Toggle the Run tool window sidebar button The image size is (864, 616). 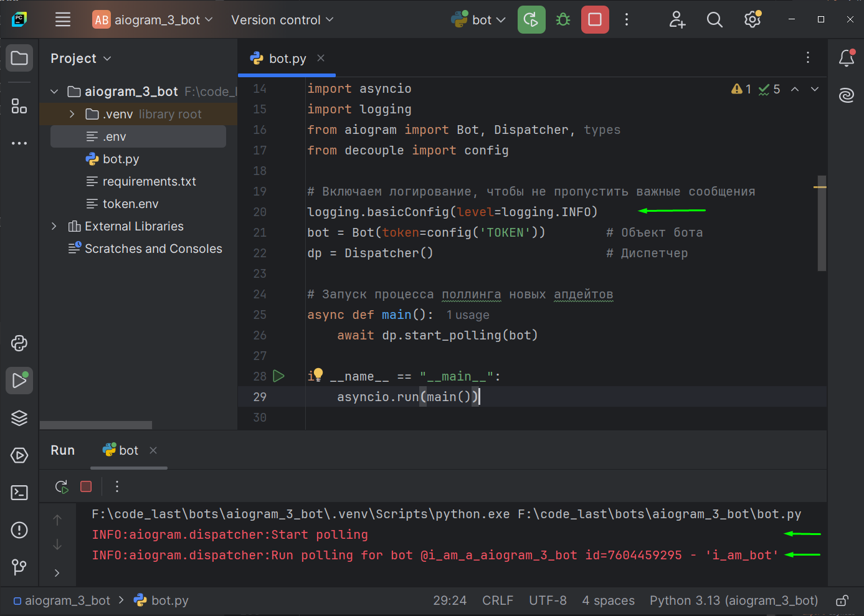tap(19, 381)
